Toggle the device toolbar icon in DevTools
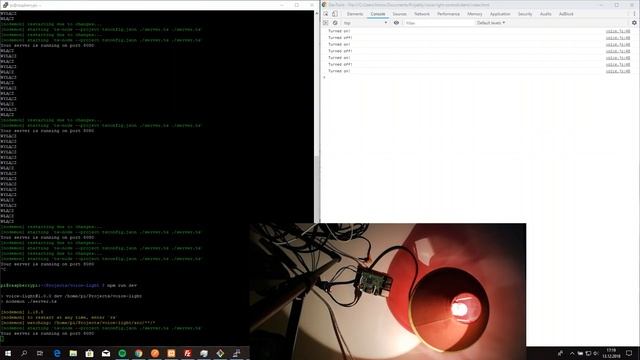The image size is (640, 360). pos(335,14)
